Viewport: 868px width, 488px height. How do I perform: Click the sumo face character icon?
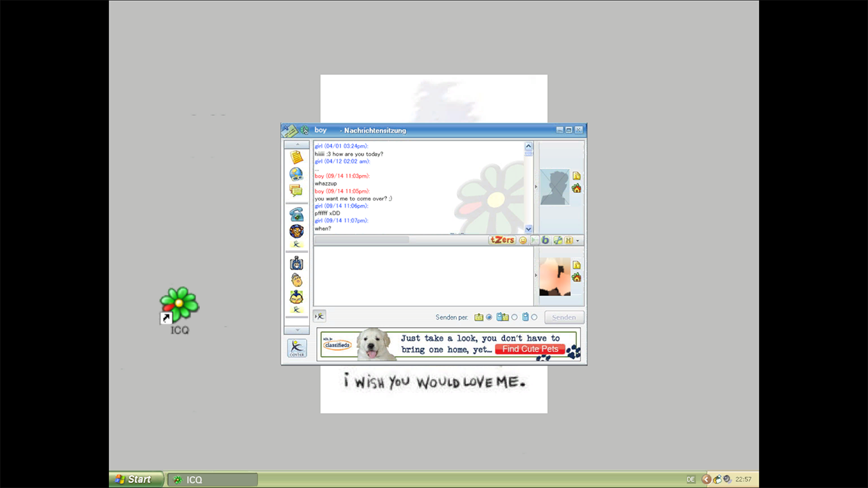tap(296, 296)
